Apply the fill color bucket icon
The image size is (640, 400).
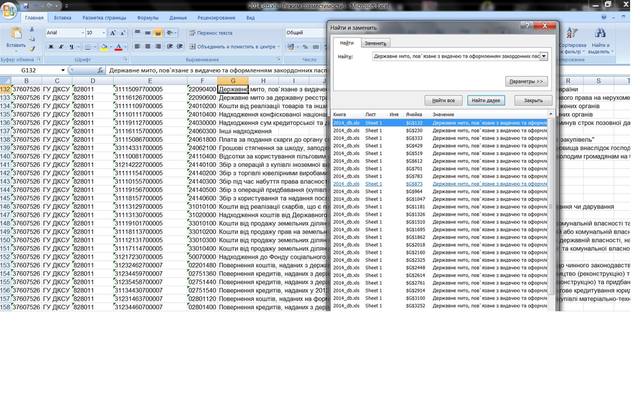(102, 46)
